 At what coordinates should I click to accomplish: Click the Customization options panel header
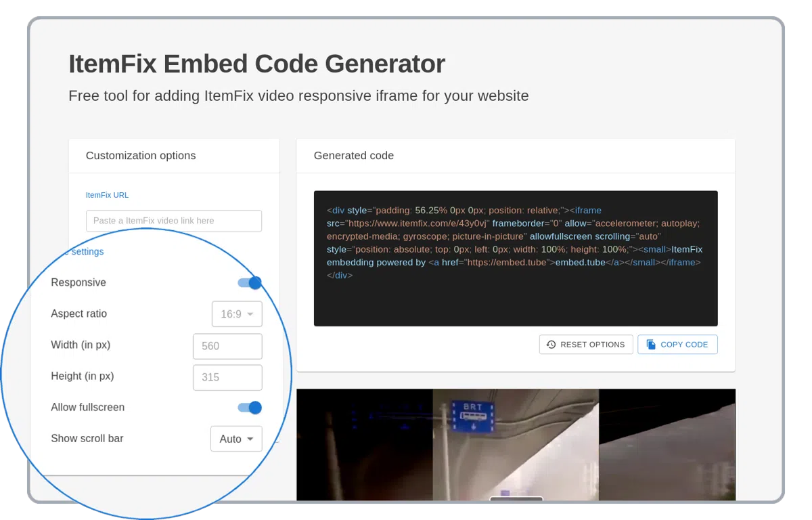141,156
